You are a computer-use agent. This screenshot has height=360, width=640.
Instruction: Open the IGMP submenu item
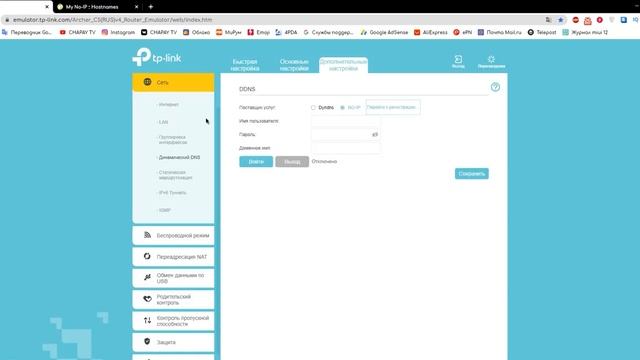(164, 210)
